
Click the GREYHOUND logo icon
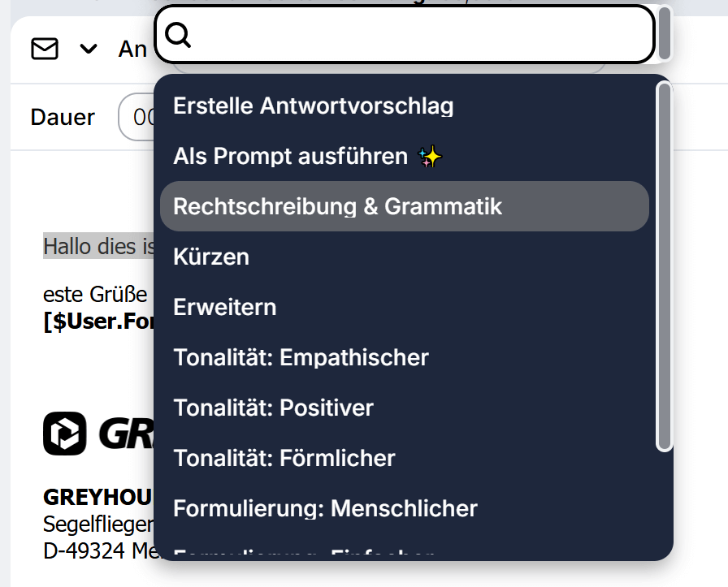65,434
